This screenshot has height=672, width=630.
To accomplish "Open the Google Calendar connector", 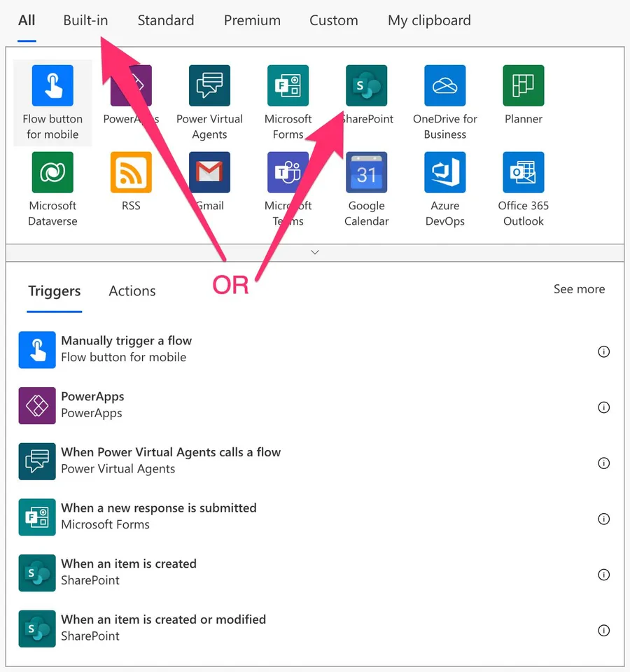I will pos(366,172).
